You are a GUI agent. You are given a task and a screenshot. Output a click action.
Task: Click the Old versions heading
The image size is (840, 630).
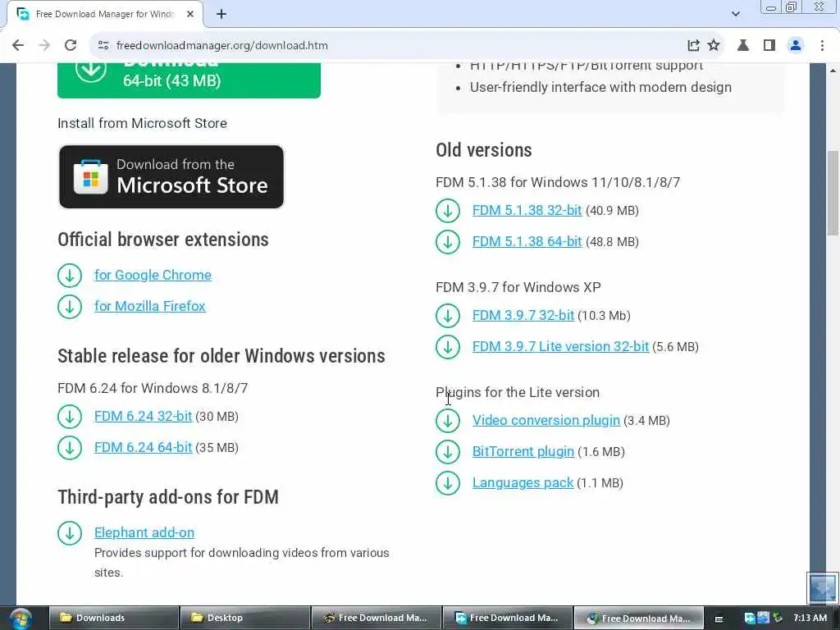point(484,150)
